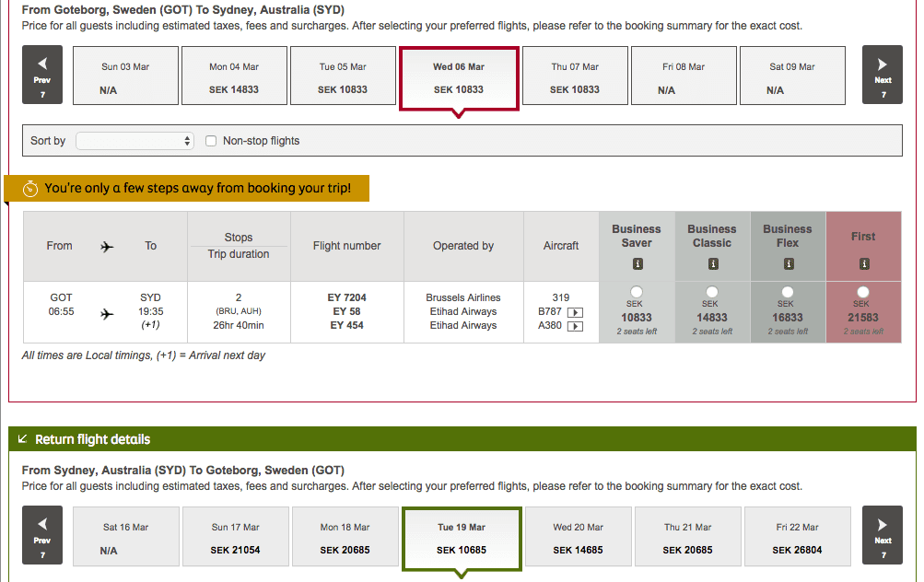Select Business Saver fare SEK 10833
This screenshot has height=582, width=924.
637,292
